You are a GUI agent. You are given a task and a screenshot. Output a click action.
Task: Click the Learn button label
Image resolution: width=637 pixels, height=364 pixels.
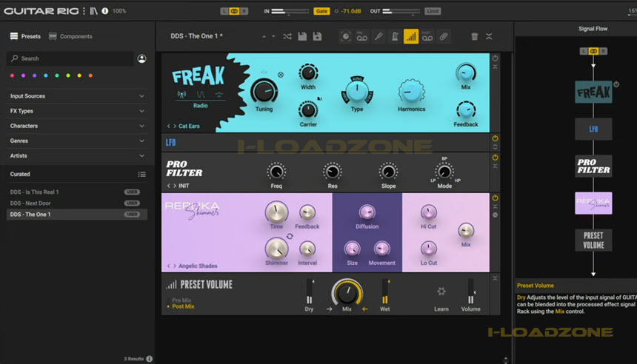(441, 309)
